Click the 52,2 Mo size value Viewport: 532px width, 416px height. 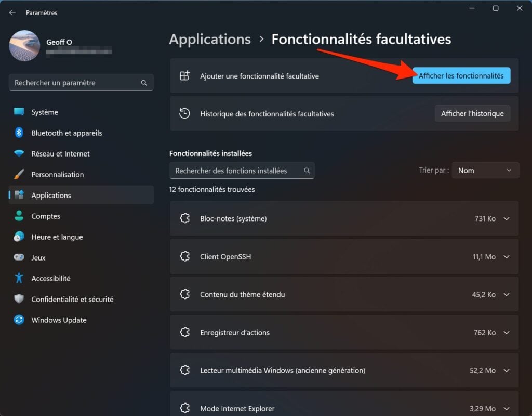(483, 370)
